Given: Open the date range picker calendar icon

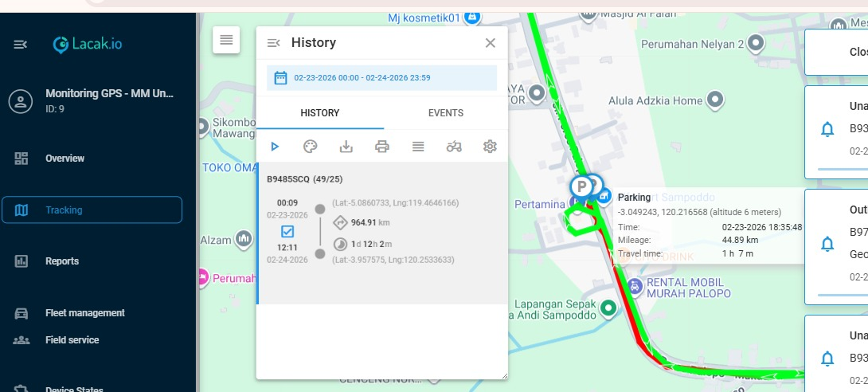Looking at the screenshot, I should click(x=280, y=77).
